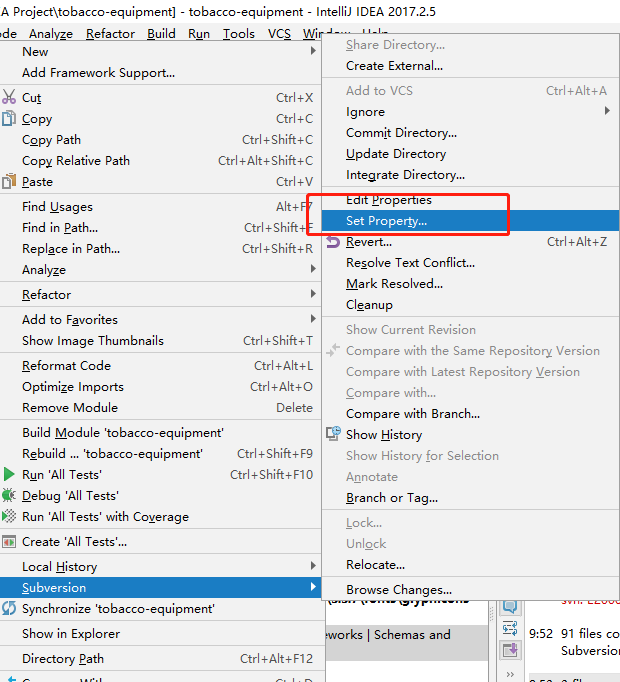
Task: Choose Update Directory
Action: 471,154
